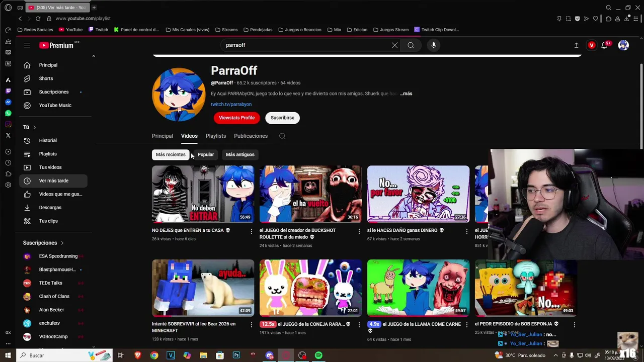This screenshot has width=644, height=362.
Task: Open options menu for the CONEJA RARA video
Action: tap(359, 325)
